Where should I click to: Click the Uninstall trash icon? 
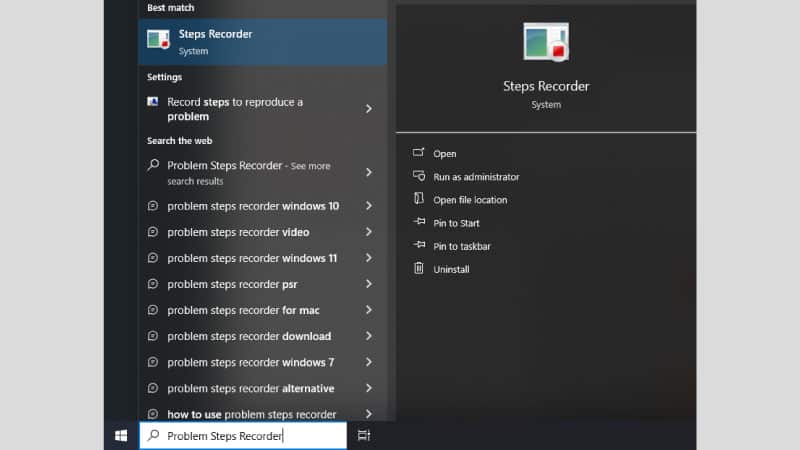click(x=418, y=268)
